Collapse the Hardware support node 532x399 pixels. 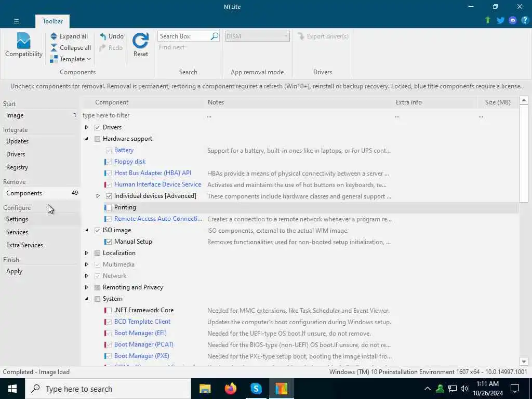click(x=87, y=138)
